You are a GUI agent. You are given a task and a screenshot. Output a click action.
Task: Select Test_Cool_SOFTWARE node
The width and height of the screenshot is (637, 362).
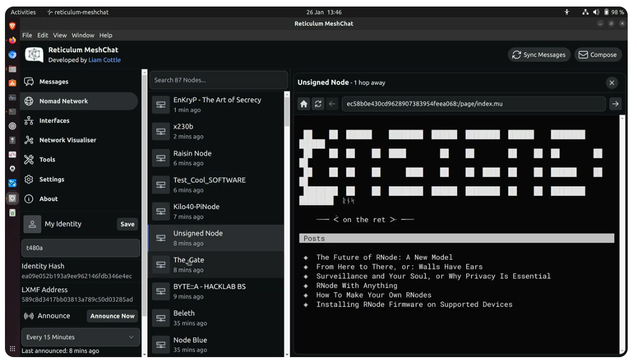coord(217,185)
